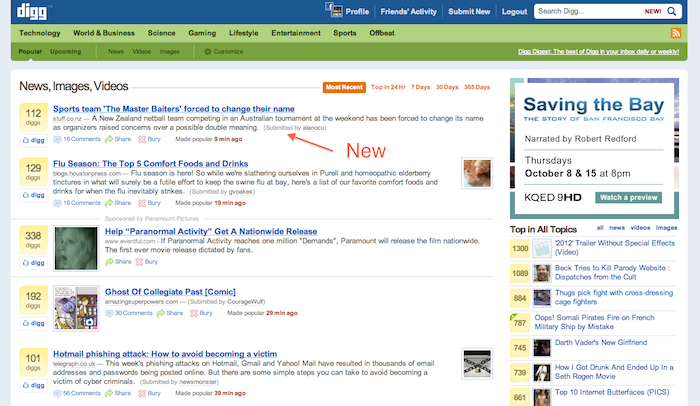The height and width of the screenshot is (406, 700).
Task: Sort by Top in 24 Hr
Action: coord(388,87)
